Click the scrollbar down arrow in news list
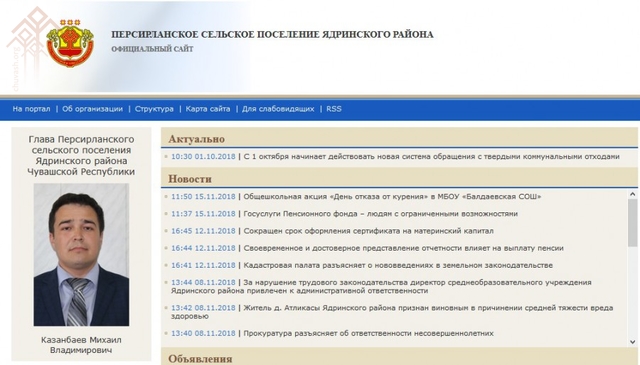 [x=633, y=342]
